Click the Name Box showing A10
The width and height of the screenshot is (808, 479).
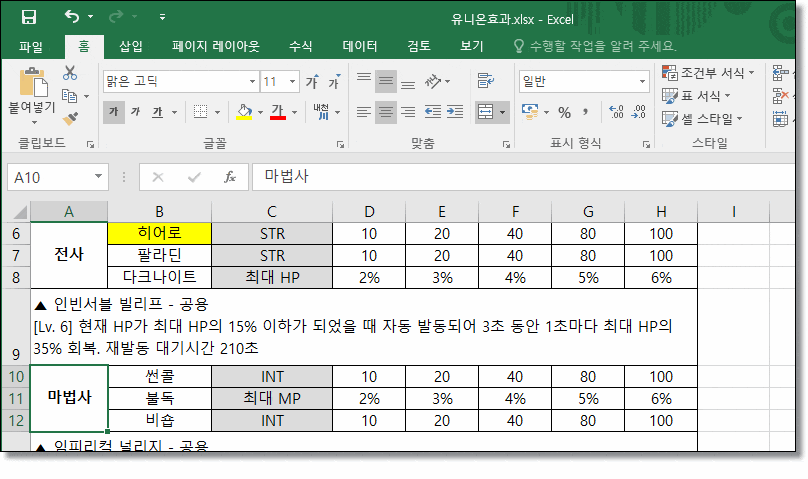click(x=58, y=177)
